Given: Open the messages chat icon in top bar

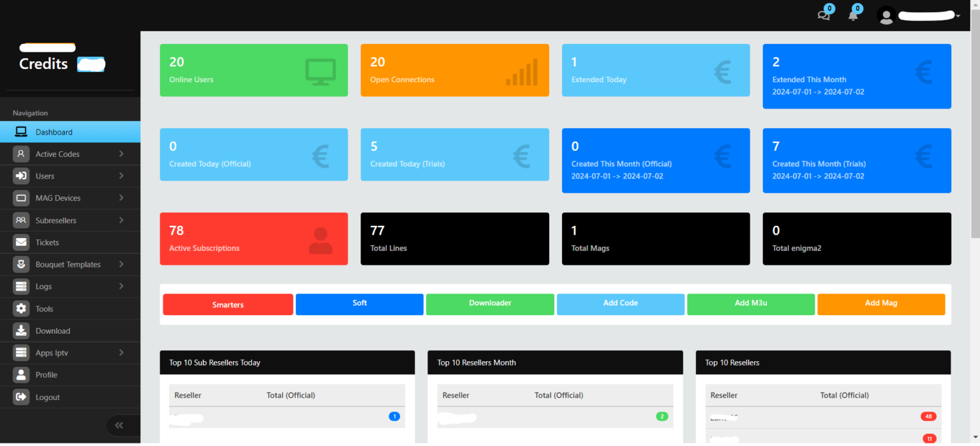Looking at the screenshot, I should (x=824, y=15).
